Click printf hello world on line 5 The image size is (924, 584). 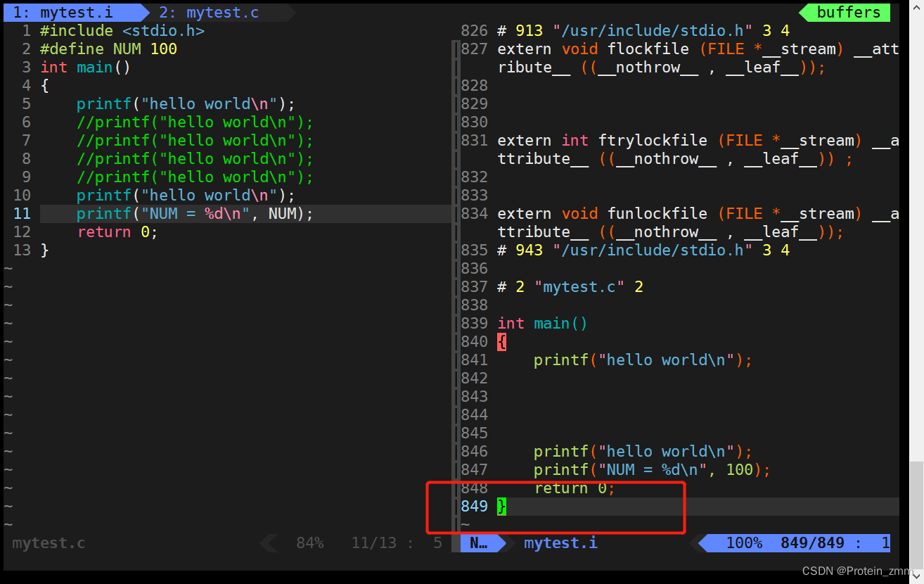(x=186, y=104)
